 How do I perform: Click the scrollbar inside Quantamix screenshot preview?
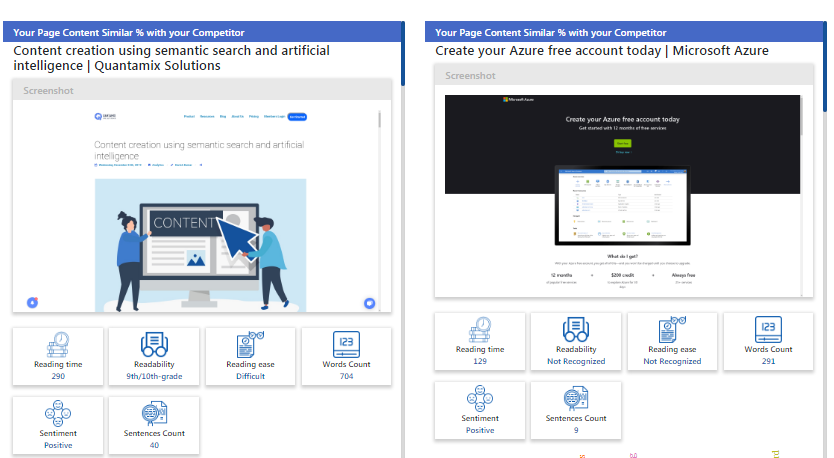(379, 119)
